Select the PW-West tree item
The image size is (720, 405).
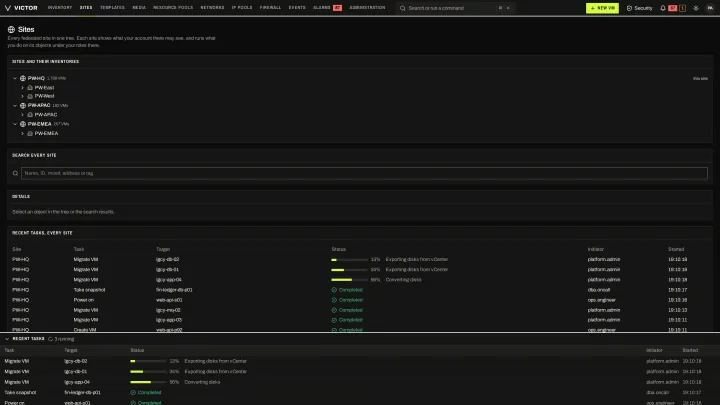45,96
